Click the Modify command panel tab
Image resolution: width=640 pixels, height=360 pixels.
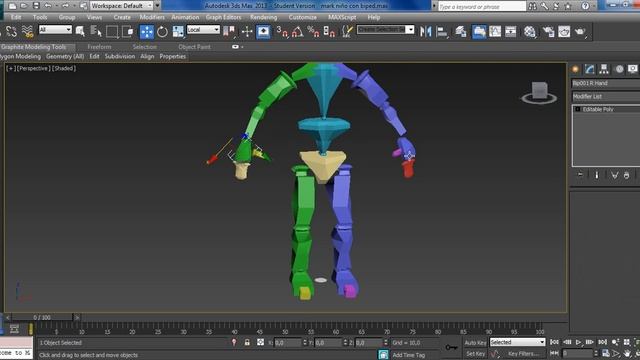589,69
